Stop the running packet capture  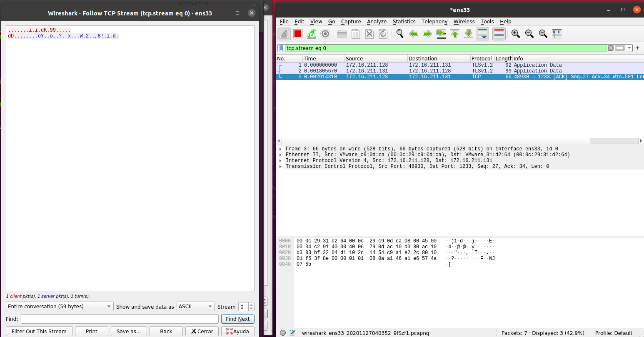pyautogui.click(x=298, y=34)
